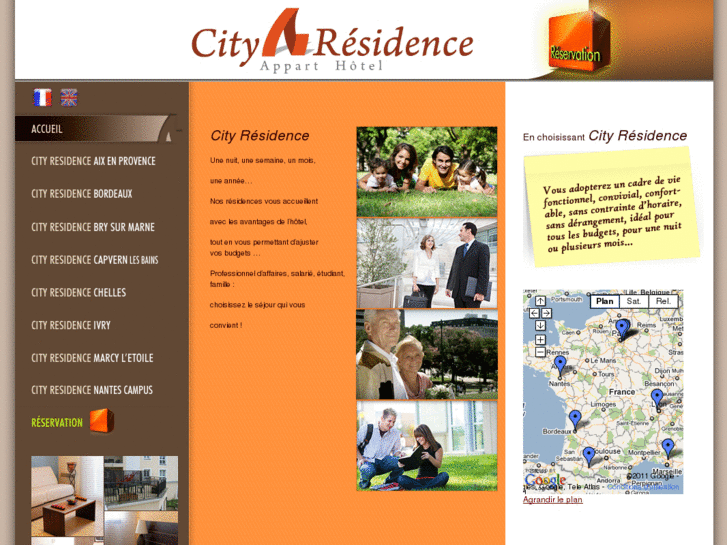Click the line 'avec les avantages de l'hôtel,'
The height and width of the screenshot is (545, 727).
tap(258, 222)
